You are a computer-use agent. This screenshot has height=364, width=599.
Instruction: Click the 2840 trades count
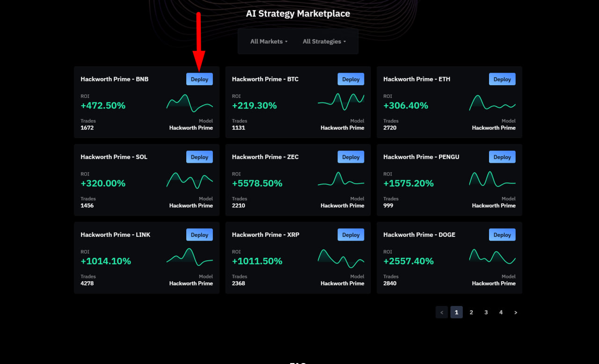pos(390,283)
